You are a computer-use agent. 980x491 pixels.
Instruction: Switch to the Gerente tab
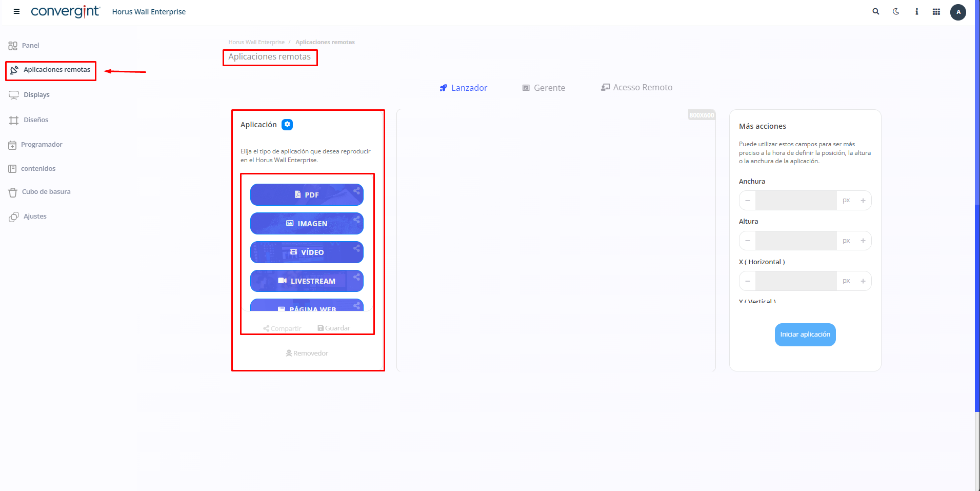544,88
